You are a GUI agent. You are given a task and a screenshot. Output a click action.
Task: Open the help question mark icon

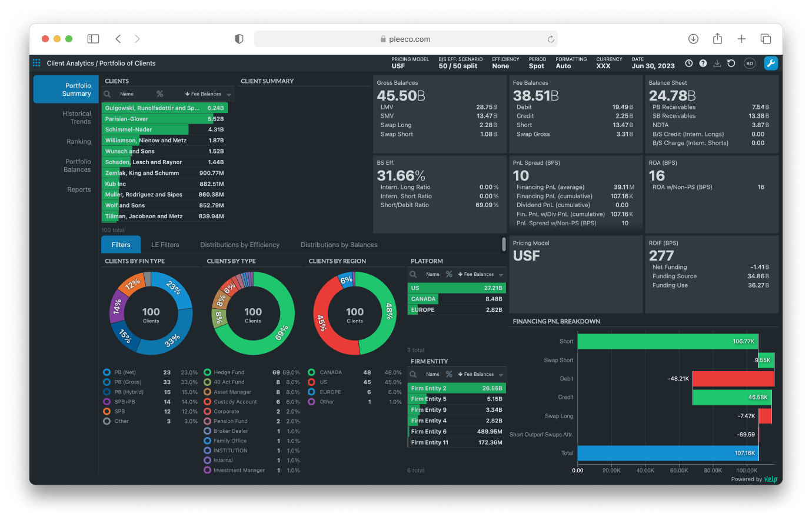tap(703, 64)
